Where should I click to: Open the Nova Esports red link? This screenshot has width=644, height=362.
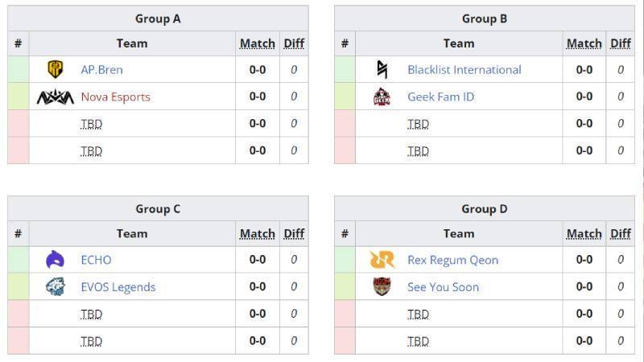tap(115, 97)
